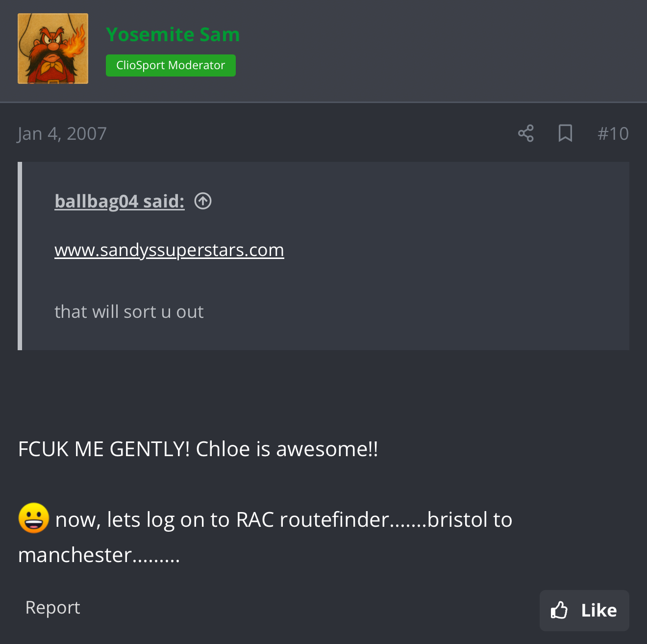
Task: Open the share post icon
Action: coord(526,133)
